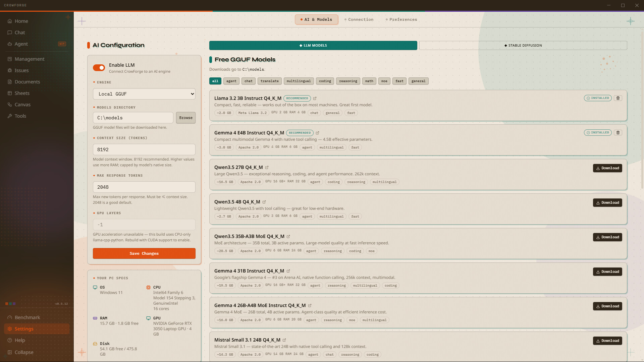Screen dimensions: 644x362
Task: Open external link for Qwen3.5 35B-A3B MoE
Action: (288, 237)
